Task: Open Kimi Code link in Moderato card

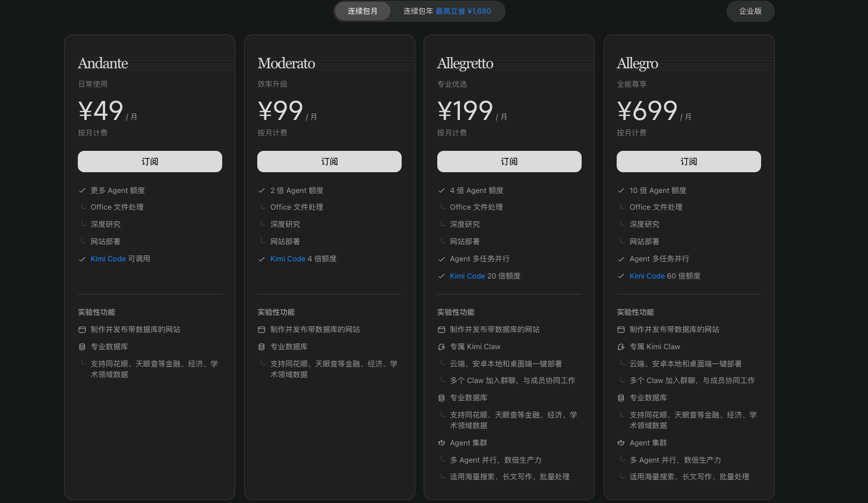Action: click(288, 259)
